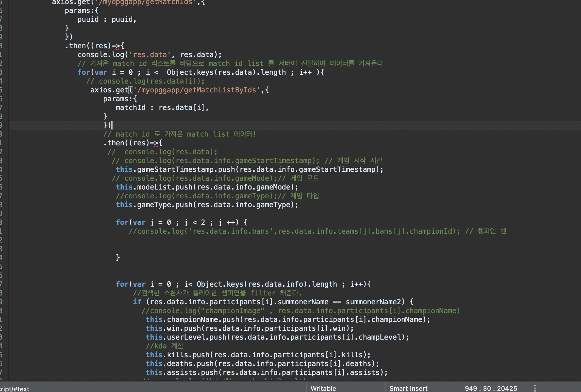The height and width of the screenshot is (392, 581).
Task: Click the matchId : res.data[i] parameter
Action: [x=162, y=108]
